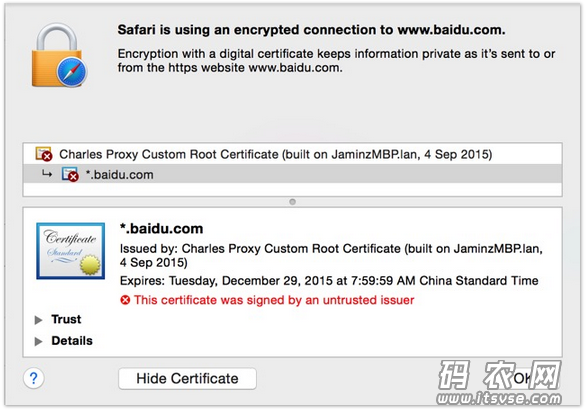Click the child arrow indicator beside *.baidu.com
The image size is (586, 410).
point(47,174)
